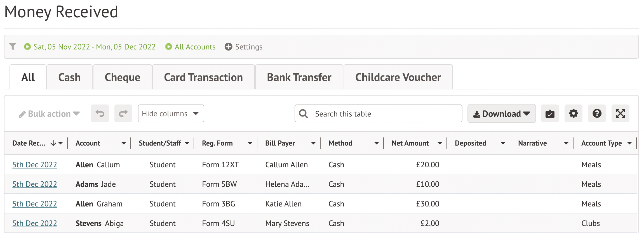The width and height of the screenshot is (644, 233).
Task: Click the plus icon beside Settings
Action: click(228, 47)
